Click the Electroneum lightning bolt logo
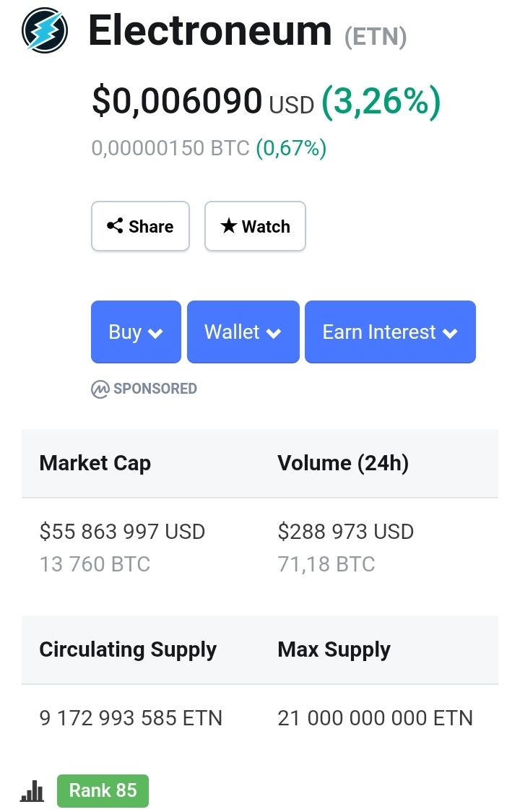This screenshot has height=812, width=520. (45, 30)
